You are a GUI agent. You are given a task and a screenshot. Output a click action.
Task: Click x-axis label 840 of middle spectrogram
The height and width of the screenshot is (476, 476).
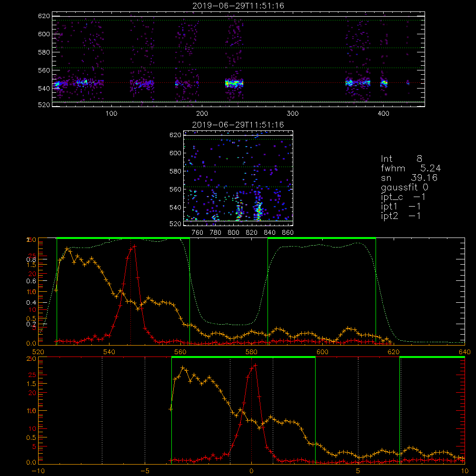point(269,233)
